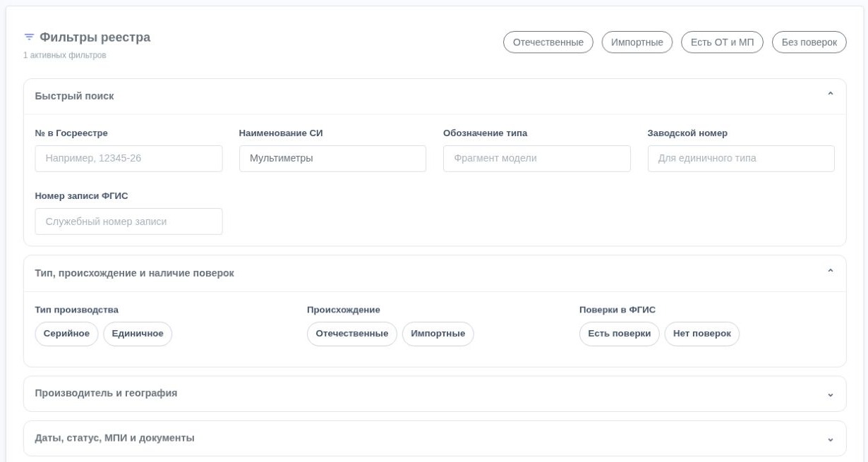Focus the Заводской номер input

coord(741,159)
